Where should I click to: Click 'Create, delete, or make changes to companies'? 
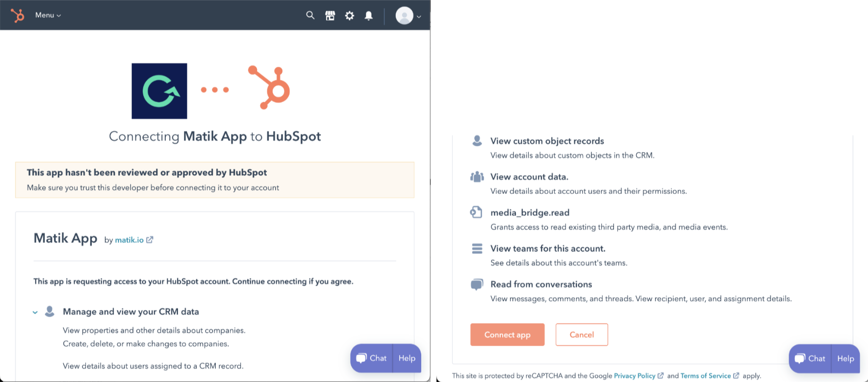click(x=146, y=344)
